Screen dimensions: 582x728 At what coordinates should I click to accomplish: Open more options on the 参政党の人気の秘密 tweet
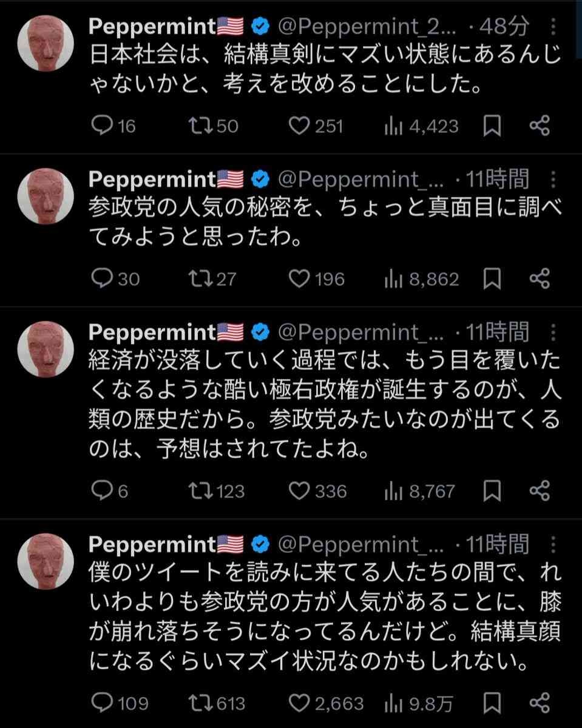553,179
